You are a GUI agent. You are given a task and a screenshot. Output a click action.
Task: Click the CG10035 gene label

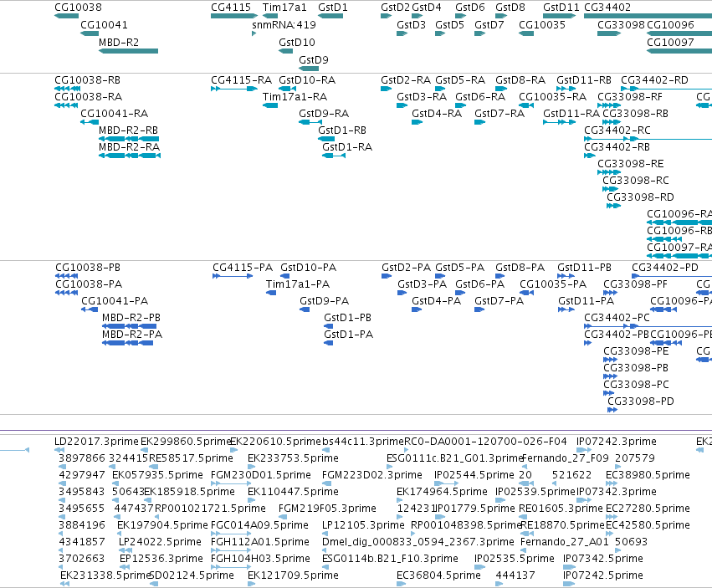tap(541, 25)
